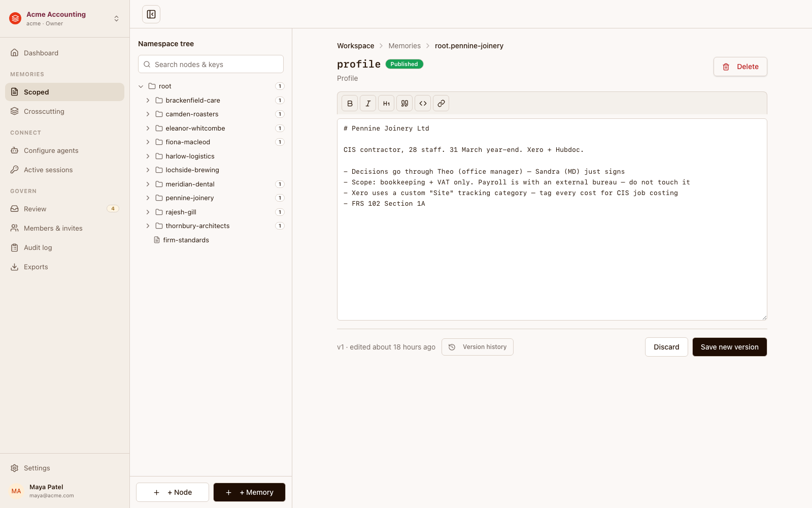Delete the profile memory
This screenshot has height=508, width=812.
coord(740,67)
